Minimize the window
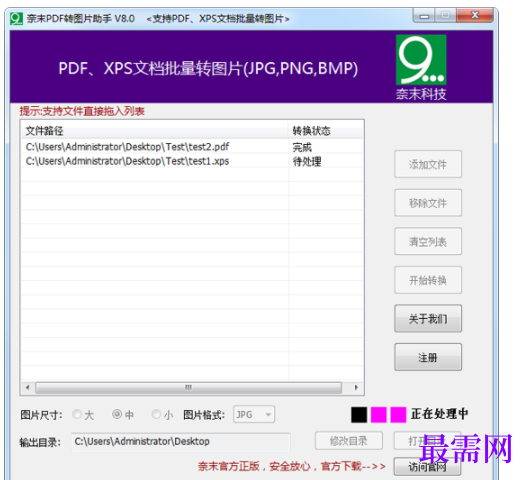The image size is (531, 480). [x=424, y=16]
